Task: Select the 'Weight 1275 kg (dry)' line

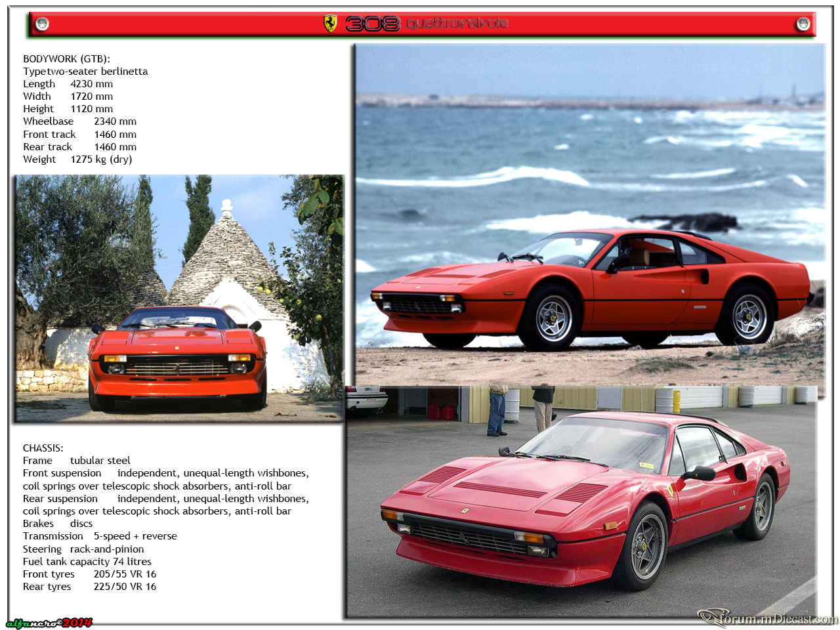Action: click(77, 159)
